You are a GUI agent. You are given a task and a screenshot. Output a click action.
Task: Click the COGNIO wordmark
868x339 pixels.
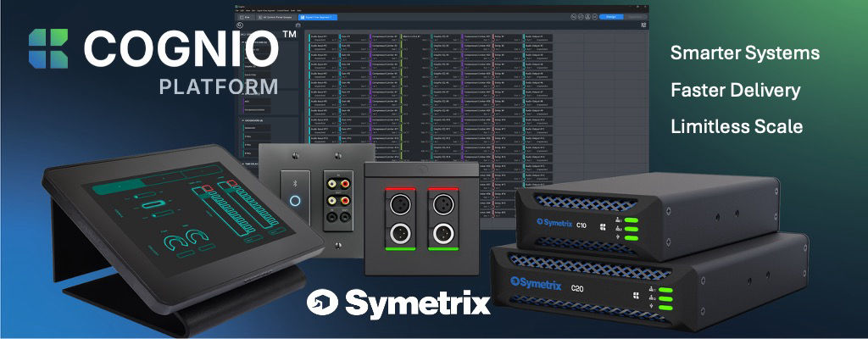tap(183, 49)
